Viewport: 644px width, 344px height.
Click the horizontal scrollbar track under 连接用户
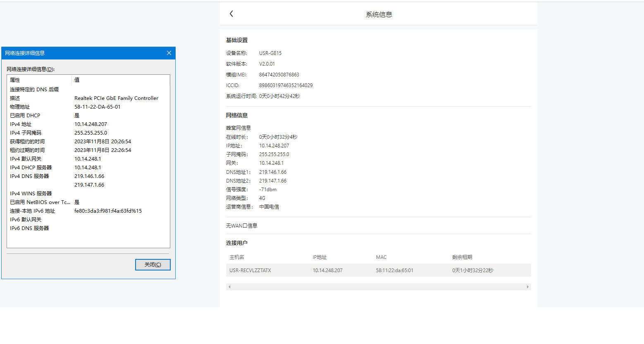click(x=378, y=287)
